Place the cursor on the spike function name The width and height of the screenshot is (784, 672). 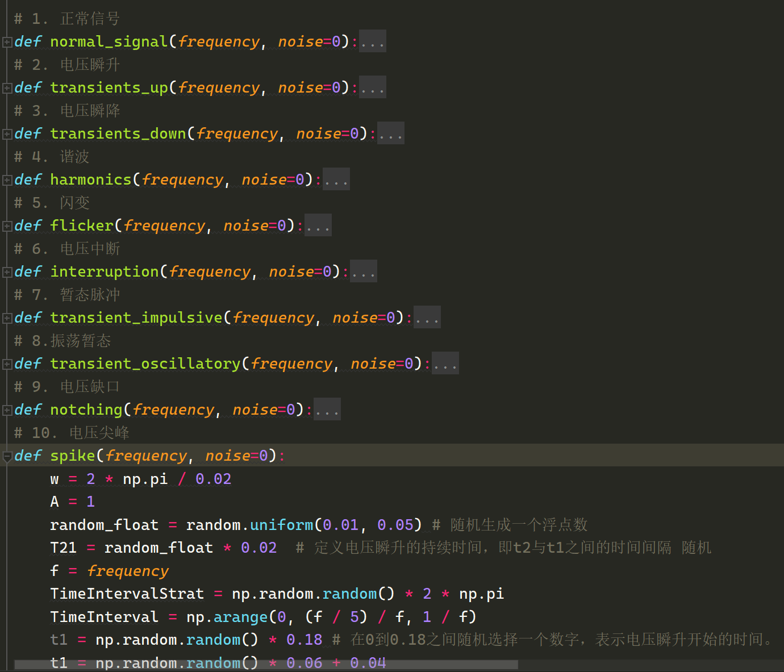(x=72, y=456)
